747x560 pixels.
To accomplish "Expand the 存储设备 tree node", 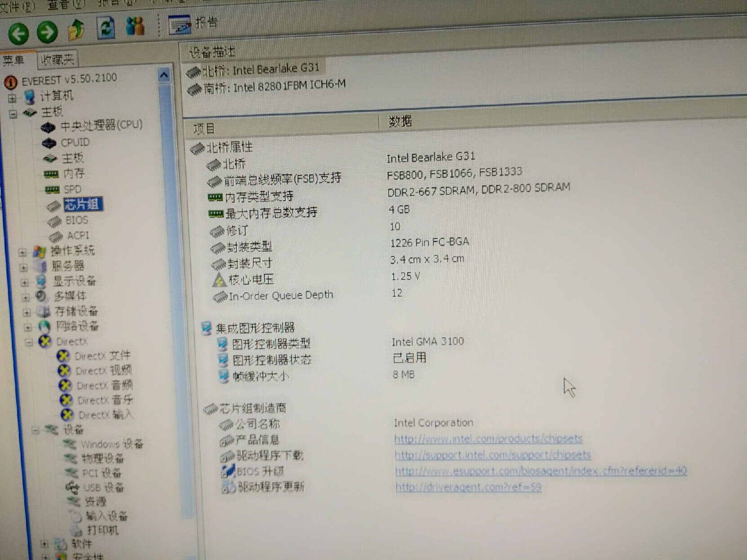I will [27, 312].
